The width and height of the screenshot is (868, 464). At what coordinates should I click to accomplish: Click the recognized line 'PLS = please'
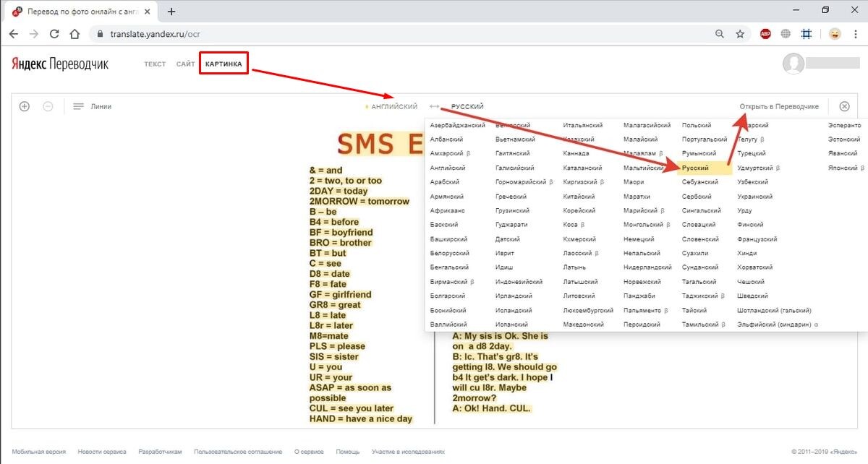pyautogui.click(x=337, y=346)
